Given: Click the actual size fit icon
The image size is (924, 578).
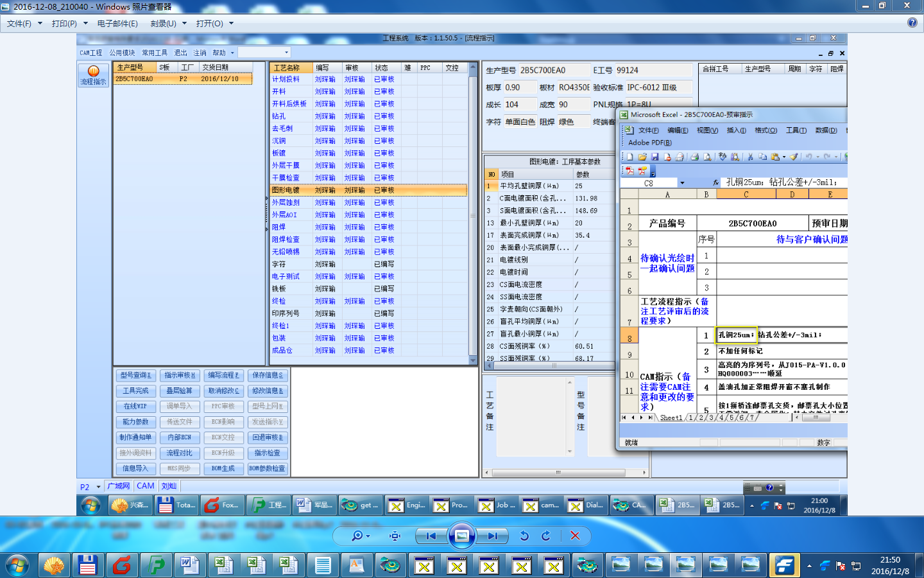Looking at the screenshot, I should tap(395, 536).
